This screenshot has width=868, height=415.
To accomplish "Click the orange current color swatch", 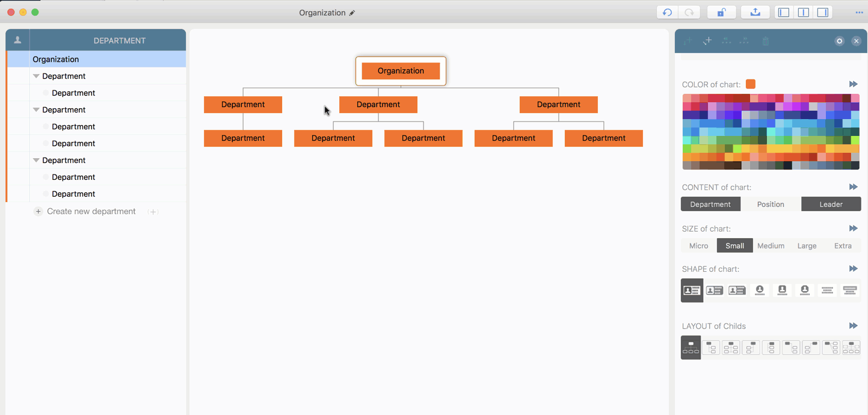I will pyautogui.click(x=751, y=84).
